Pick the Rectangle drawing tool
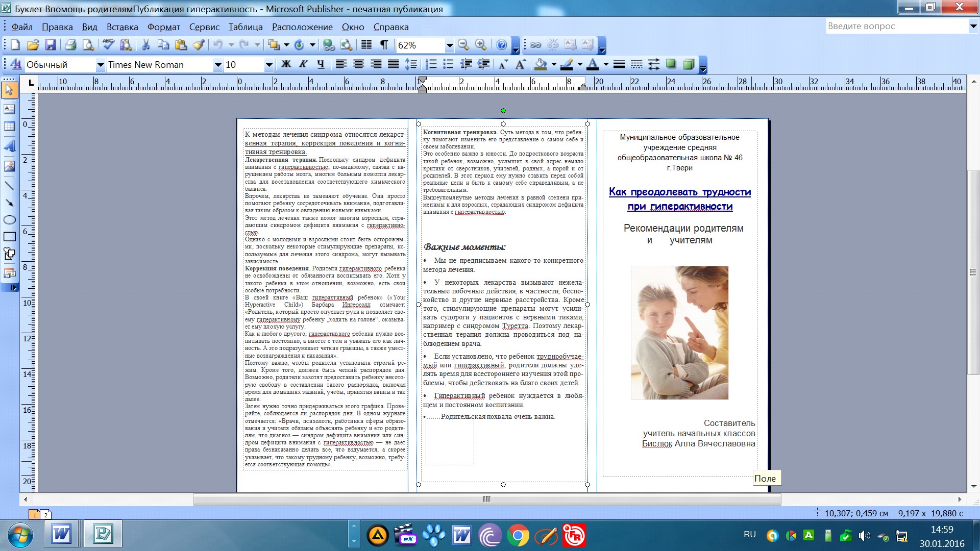The height and width of the screenshot is (551, 980). point(9,237)
